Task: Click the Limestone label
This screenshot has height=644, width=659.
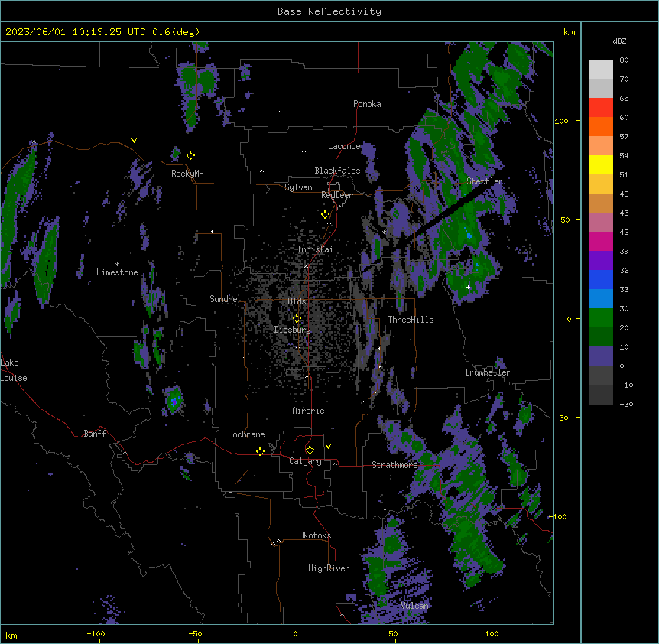Action: [117, 272]
